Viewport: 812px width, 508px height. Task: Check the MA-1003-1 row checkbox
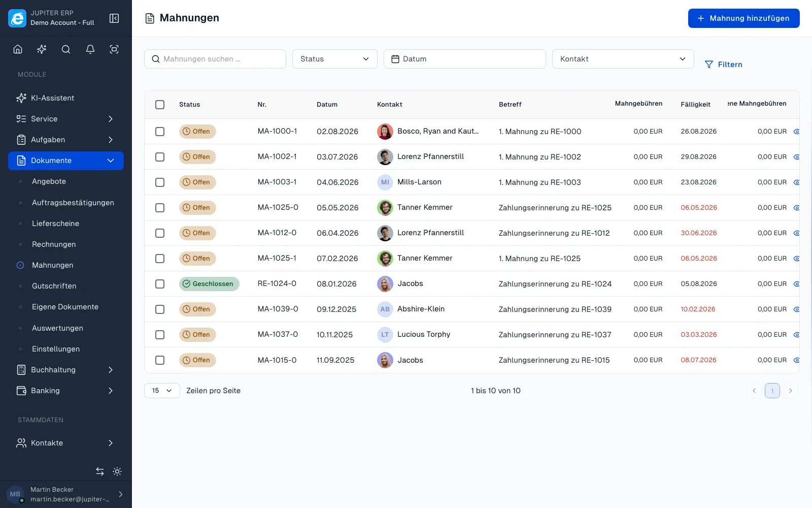point(160,182)
